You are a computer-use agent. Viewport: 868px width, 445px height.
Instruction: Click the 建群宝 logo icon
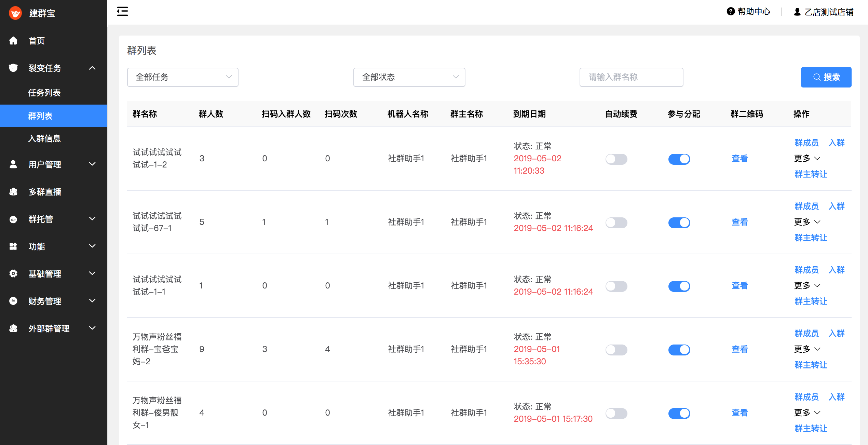[15, 13]
